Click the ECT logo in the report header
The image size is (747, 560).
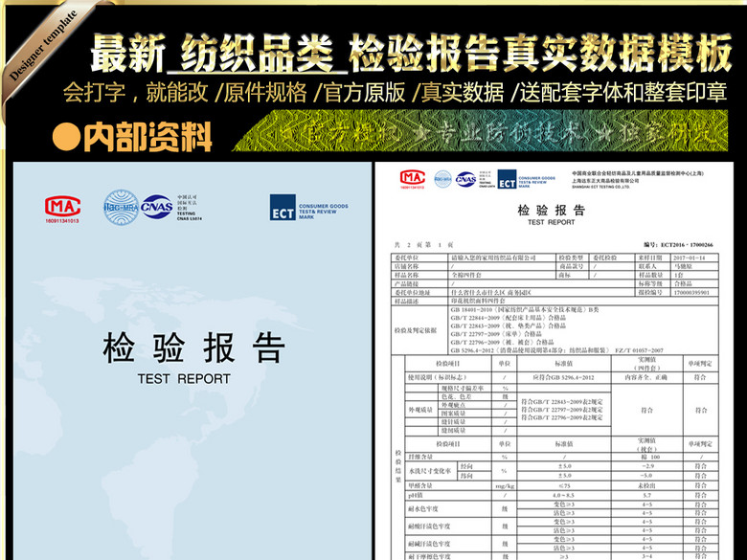(x=507, y=179)
